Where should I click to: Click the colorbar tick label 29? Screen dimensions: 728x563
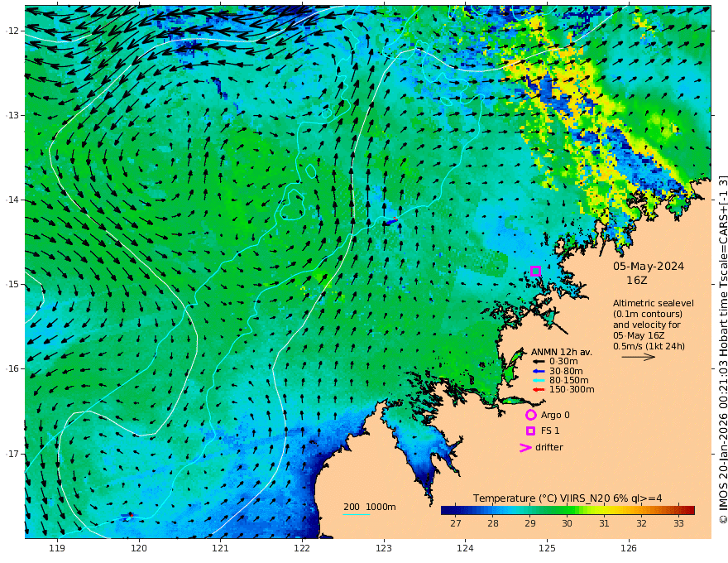pyautogui.click(x=530, y=523)
